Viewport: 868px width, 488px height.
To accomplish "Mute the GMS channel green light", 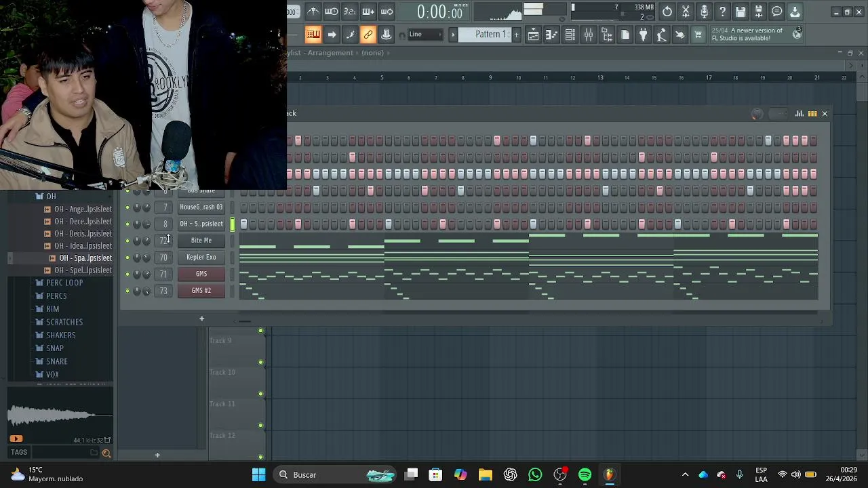I will point(127,274).
